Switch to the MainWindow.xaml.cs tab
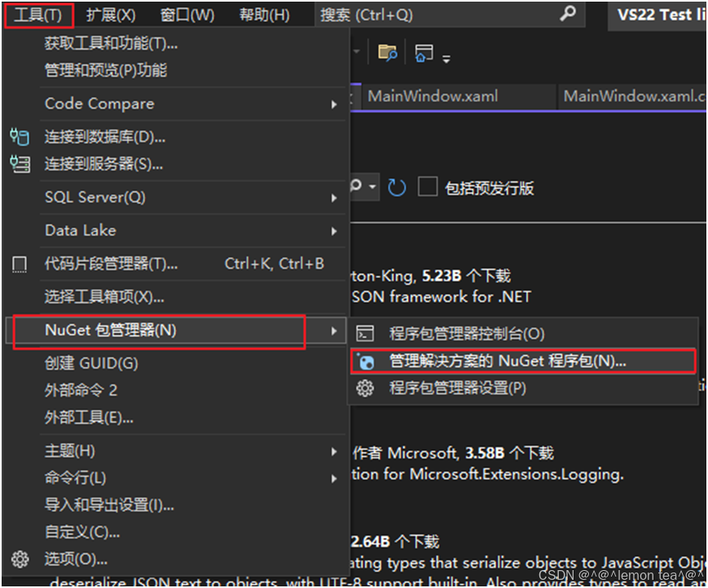The image size is (708, 588). (633, 96)
